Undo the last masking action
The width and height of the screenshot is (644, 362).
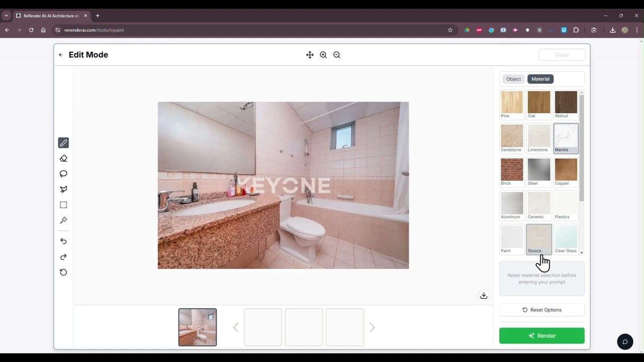(63, 241)
